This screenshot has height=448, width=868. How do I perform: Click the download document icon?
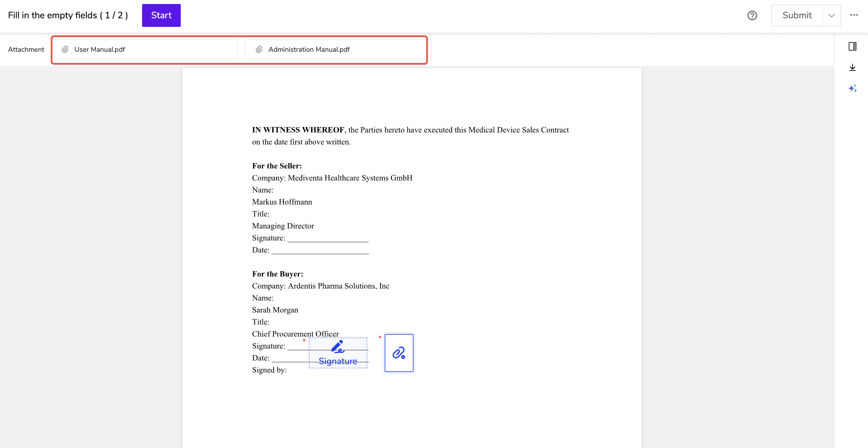click(852, 68)
